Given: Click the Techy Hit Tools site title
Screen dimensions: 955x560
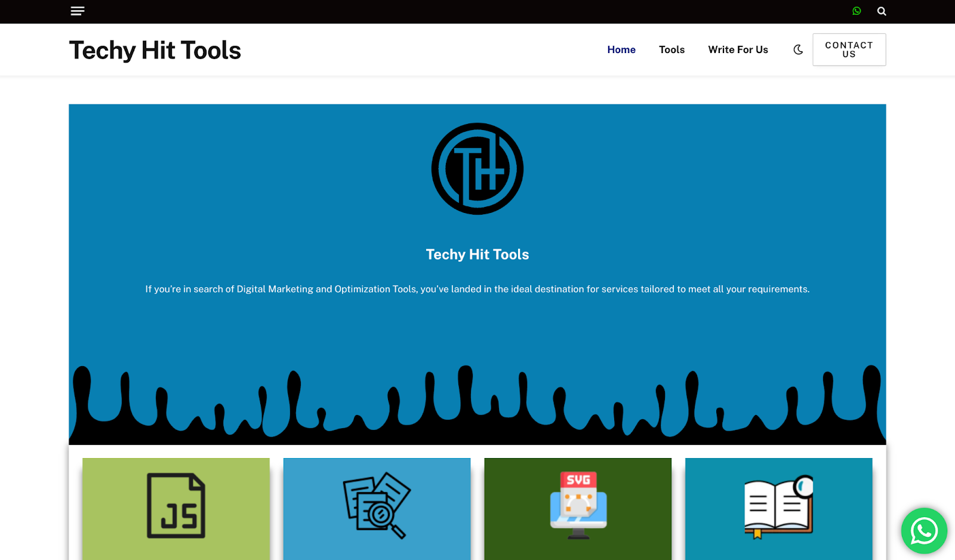Looking at the screenshot, I should point(155,50).
